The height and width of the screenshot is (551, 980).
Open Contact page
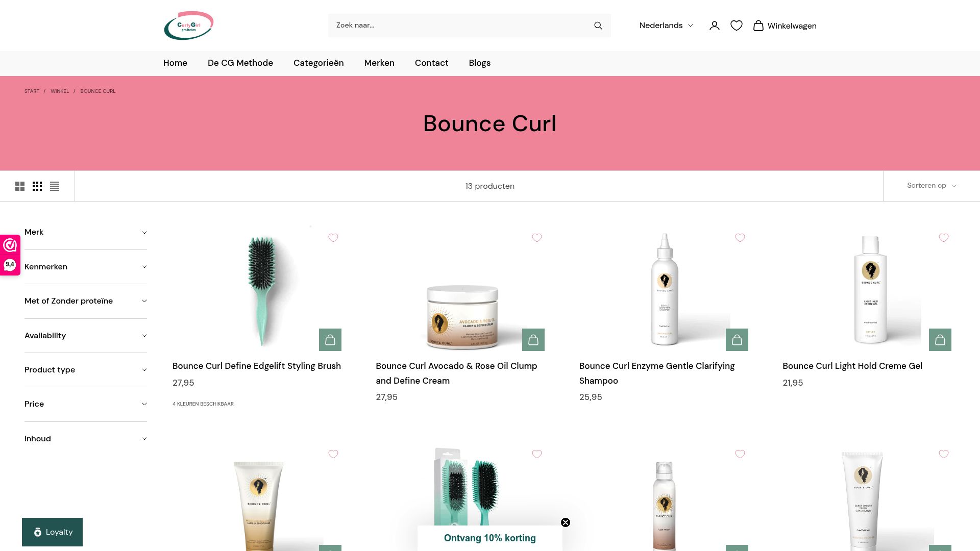tap(431, 63)
